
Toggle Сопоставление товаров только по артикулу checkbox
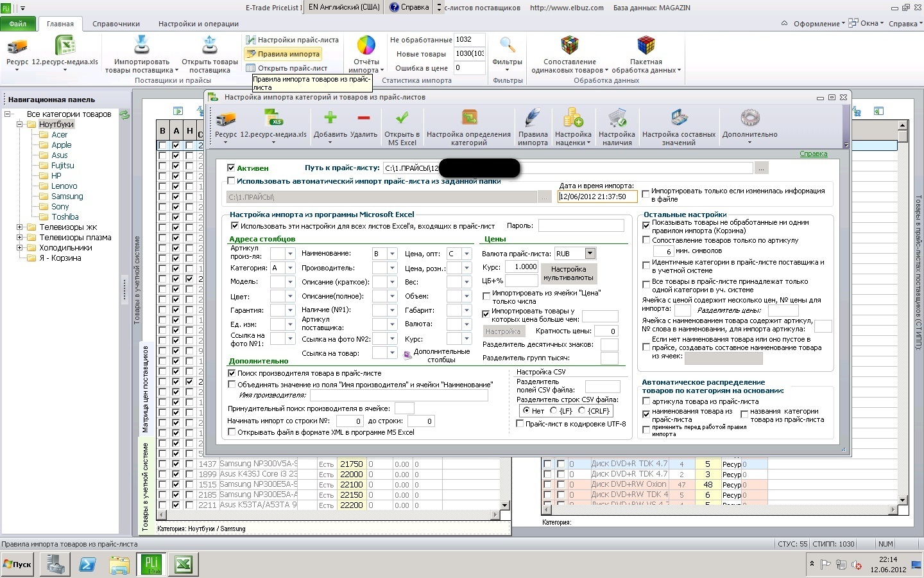coord(646,240)
